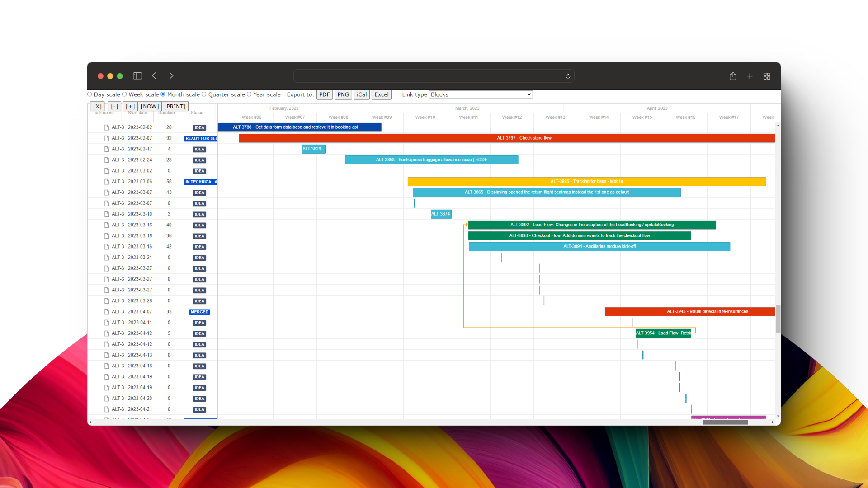The width and height of the screenshot is (868, 488).
Task: Jump to today with [NOW] button
Action: pos(150,107)
